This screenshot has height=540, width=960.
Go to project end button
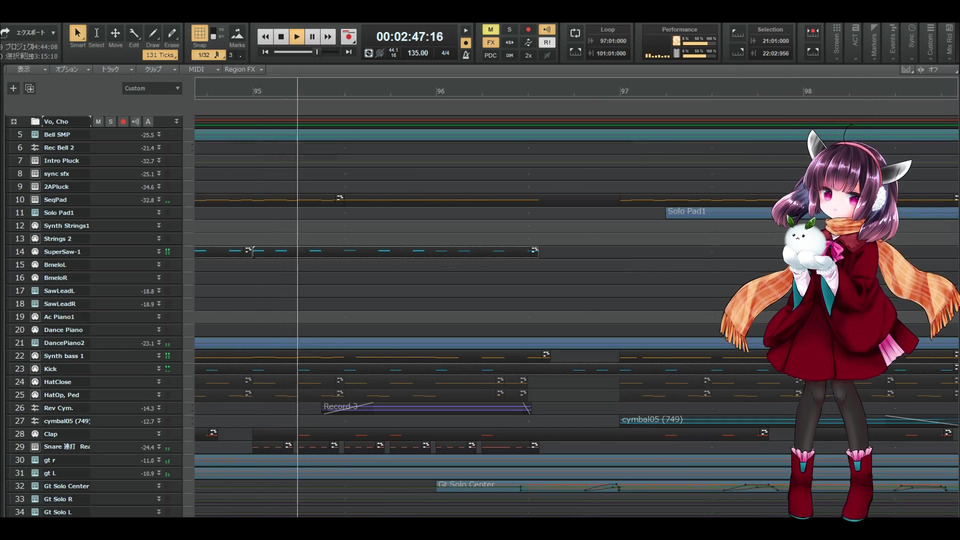tap(348, 52)
